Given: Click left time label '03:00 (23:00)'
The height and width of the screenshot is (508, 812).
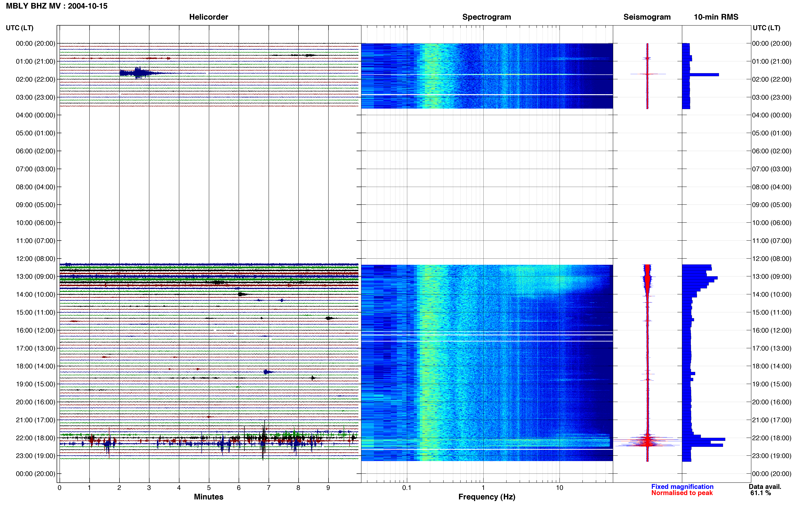Looking at the screenshot, I should click(36, 97).
